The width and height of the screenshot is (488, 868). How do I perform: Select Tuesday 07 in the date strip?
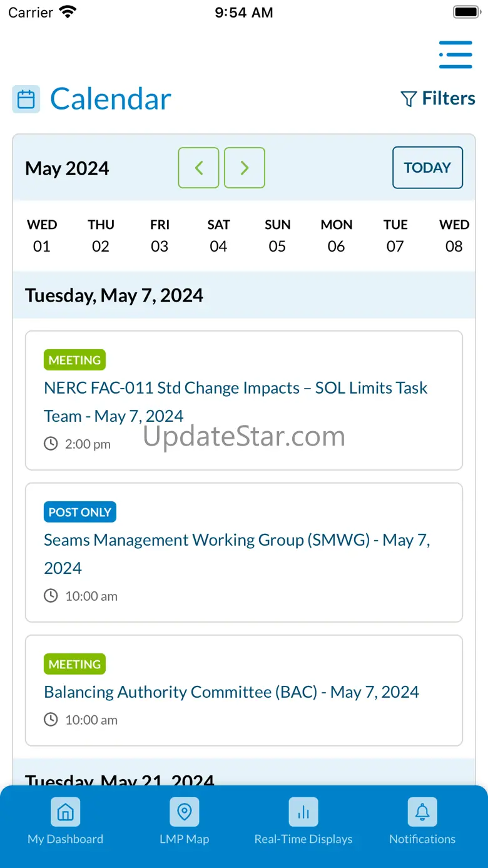(x=395, y=236)
